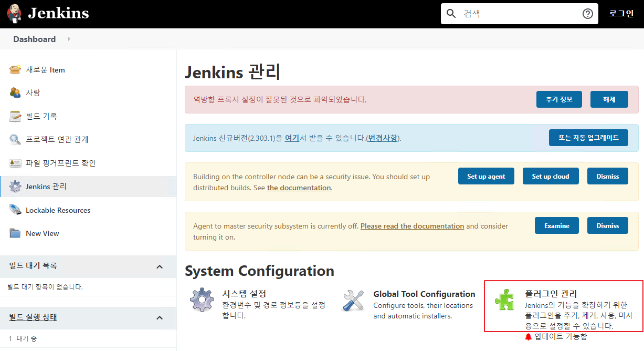Click the 빌드 대기 항목이 없습니다 text

(x=46, y=287)
